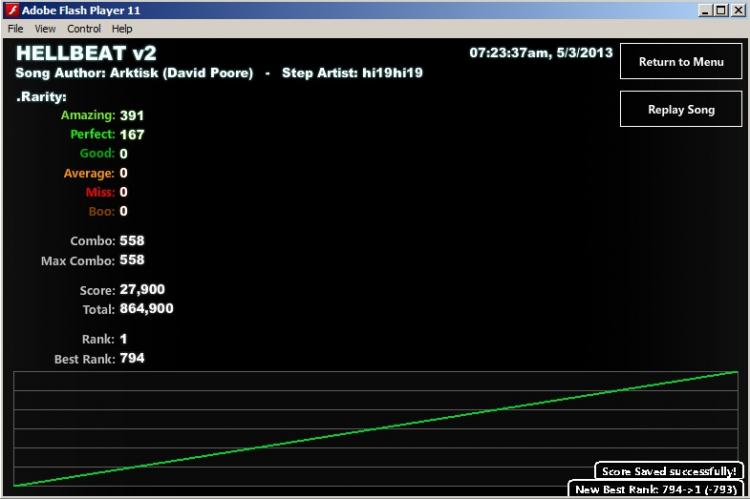Click the Replay Song button
Screen dimensions: 750x499
[681, 109]
